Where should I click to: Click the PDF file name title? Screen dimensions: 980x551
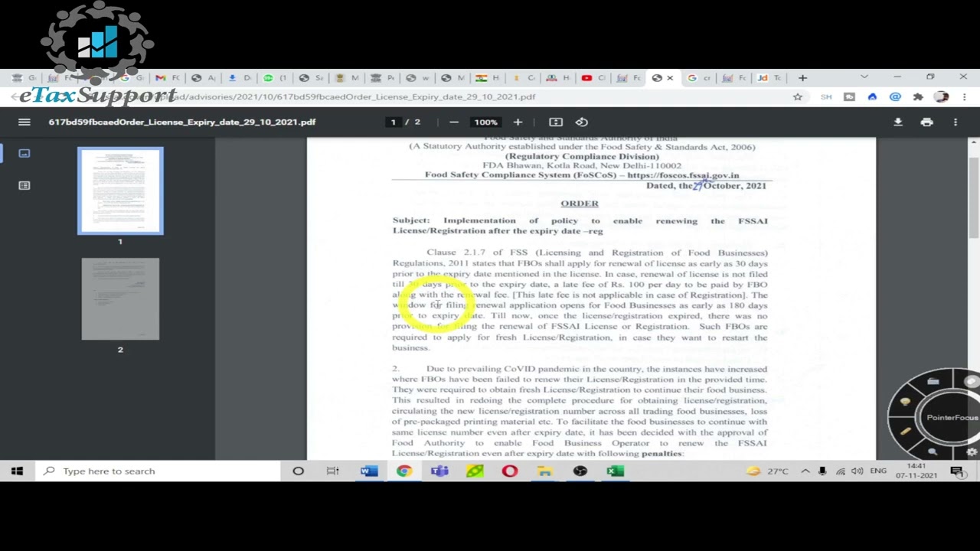coord(182,122)
